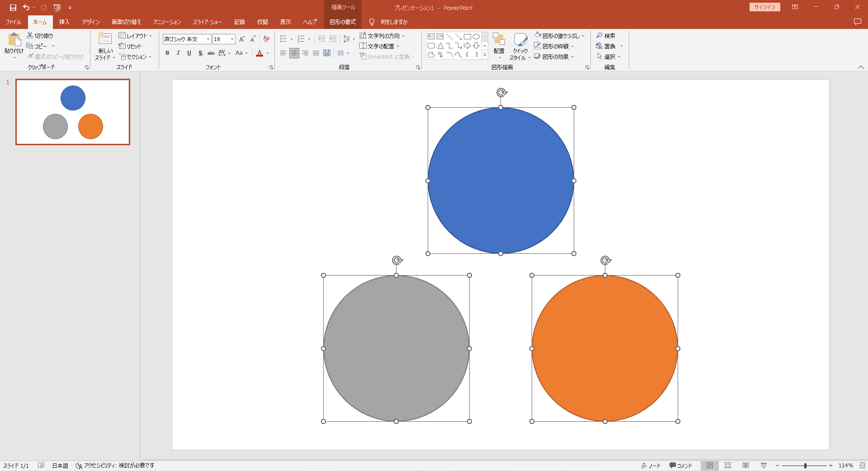
Task: Click the font color red A swatch
Action: 259,53
